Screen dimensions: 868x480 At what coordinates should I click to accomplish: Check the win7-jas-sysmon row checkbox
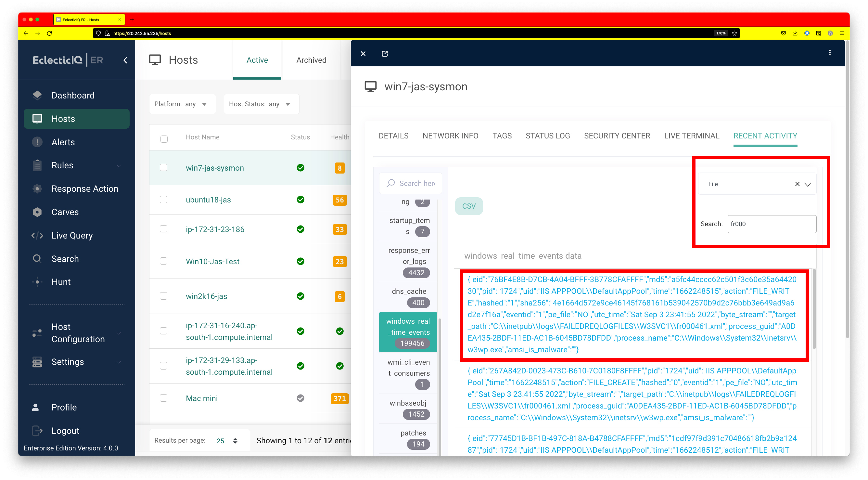[163, 167]
